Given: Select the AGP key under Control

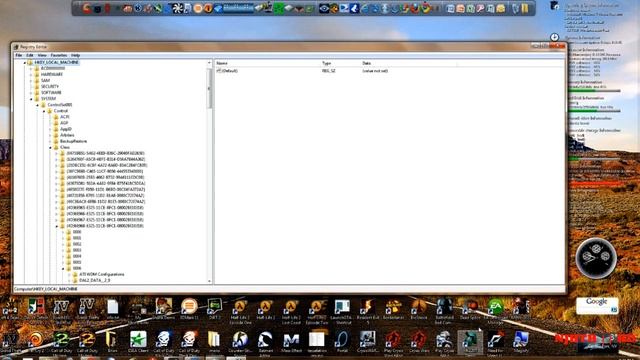Looking at the screenshot, I should 64,123.
